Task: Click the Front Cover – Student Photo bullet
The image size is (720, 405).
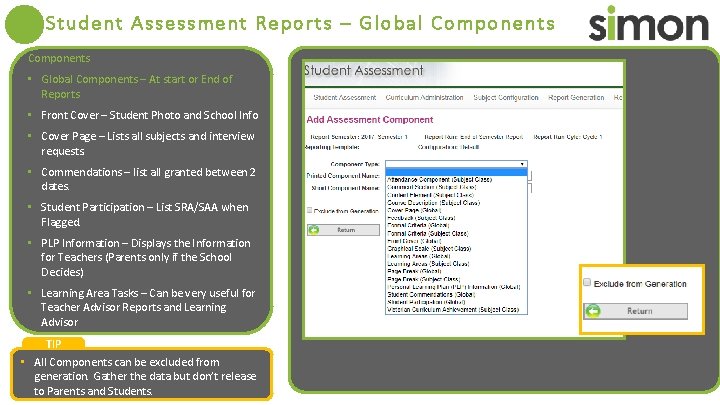Action: pos(150,115)
